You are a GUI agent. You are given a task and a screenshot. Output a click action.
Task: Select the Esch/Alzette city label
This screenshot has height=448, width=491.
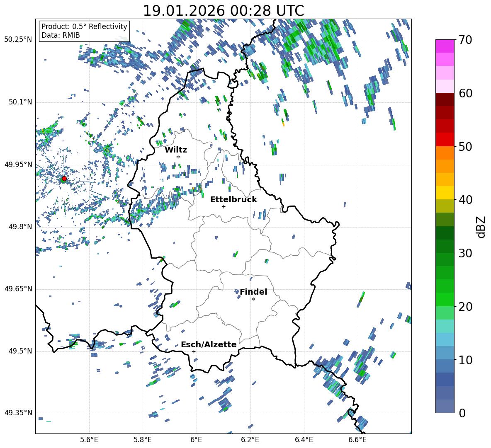[x=209, y=345]
